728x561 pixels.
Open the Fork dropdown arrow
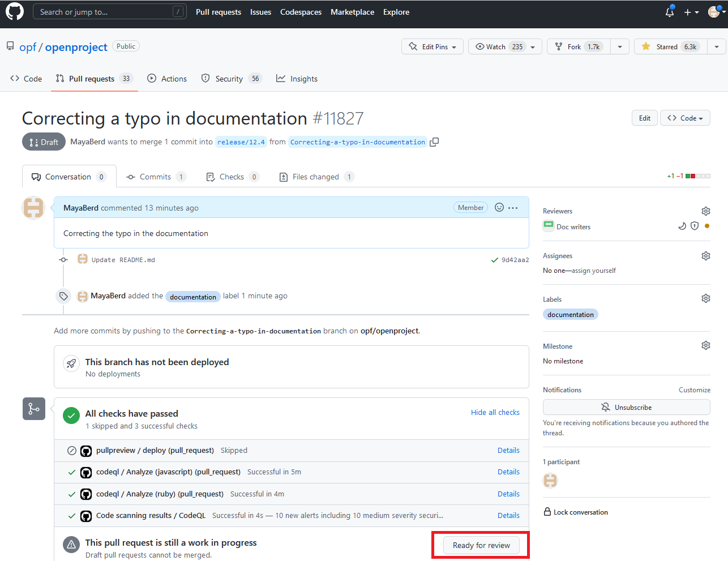coord(620,47)
